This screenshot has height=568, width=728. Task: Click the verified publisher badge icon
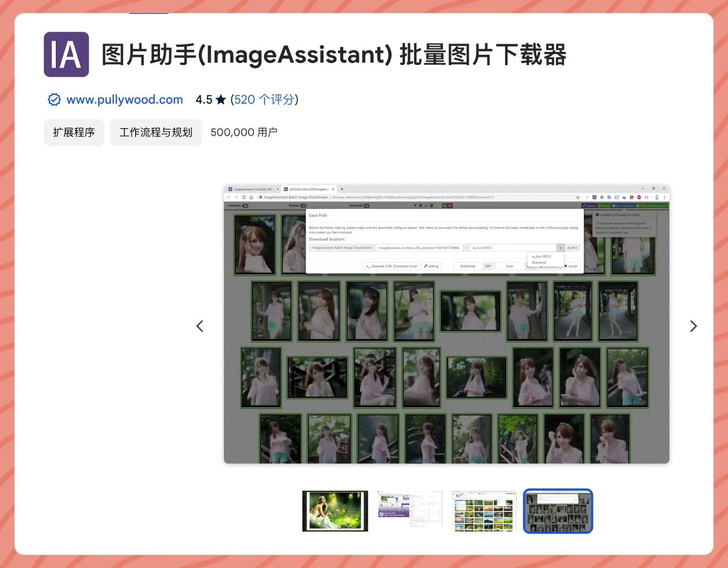coord(54,100)
